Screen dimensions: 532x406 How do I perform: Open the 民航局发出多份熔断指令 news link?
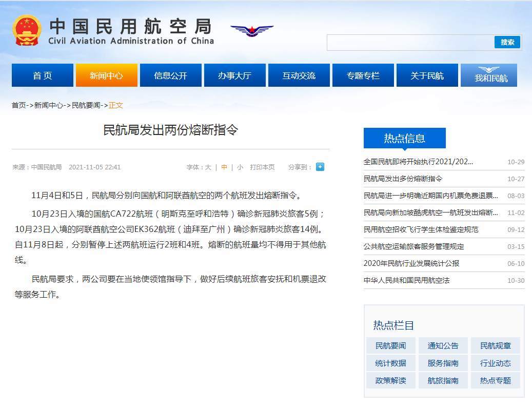(x=403, y=179)
